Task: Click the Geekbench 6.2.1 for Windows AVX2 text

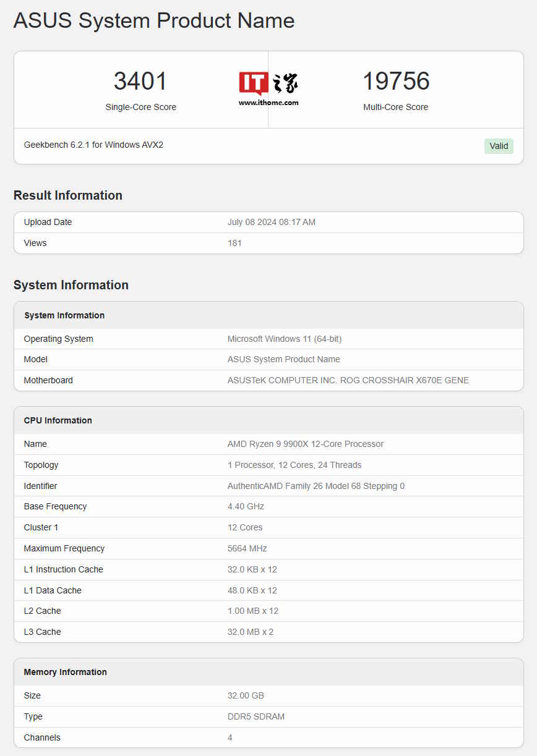Action: coord(93,145)
